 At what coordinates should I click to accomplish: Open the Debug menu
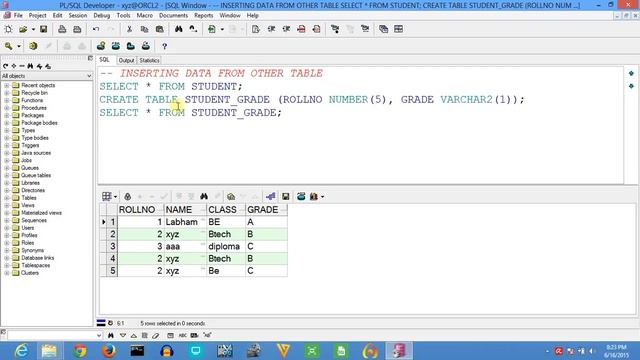[x=102, y=15]
